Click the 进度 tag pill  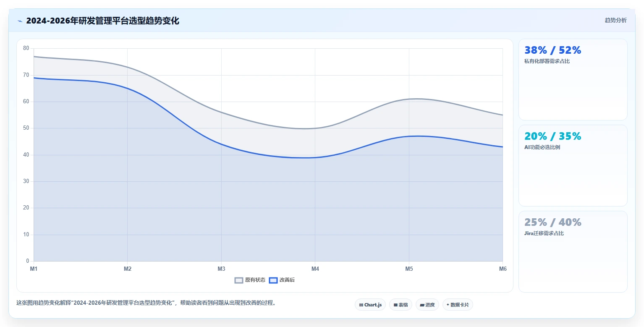427,305
